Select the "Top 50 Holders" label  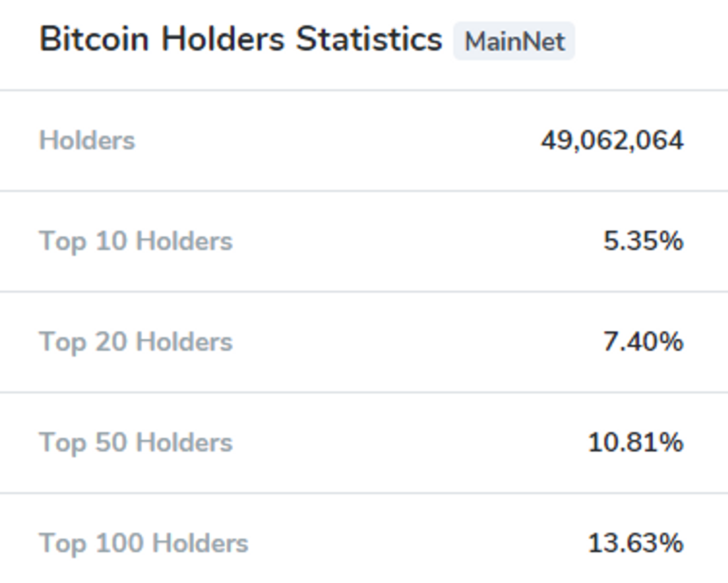(135, 442)
